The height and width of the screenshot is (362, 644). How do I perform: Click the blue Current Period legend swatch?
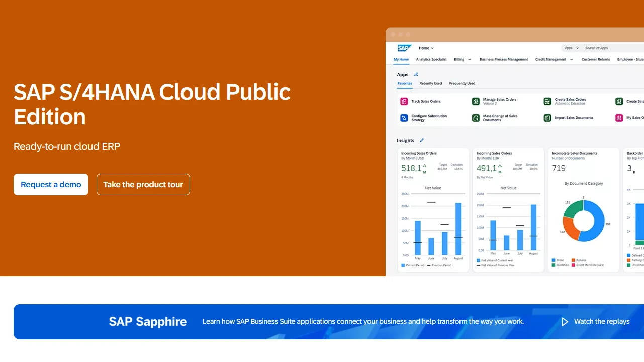tap(403, 265)
